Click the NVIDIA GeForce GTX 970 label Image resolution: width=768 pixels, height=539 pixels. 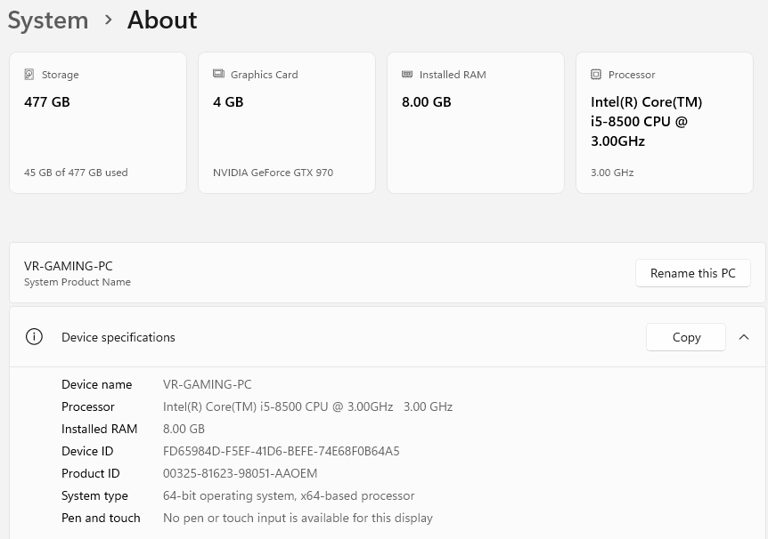[x=273, y=172]
